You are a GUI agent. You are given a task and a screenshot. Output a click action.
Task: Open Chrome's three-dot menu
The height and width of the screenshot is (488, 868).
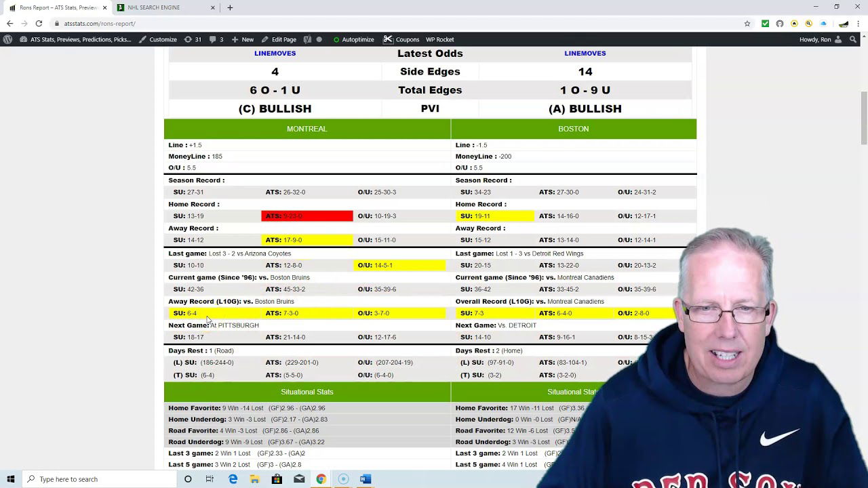859,24
